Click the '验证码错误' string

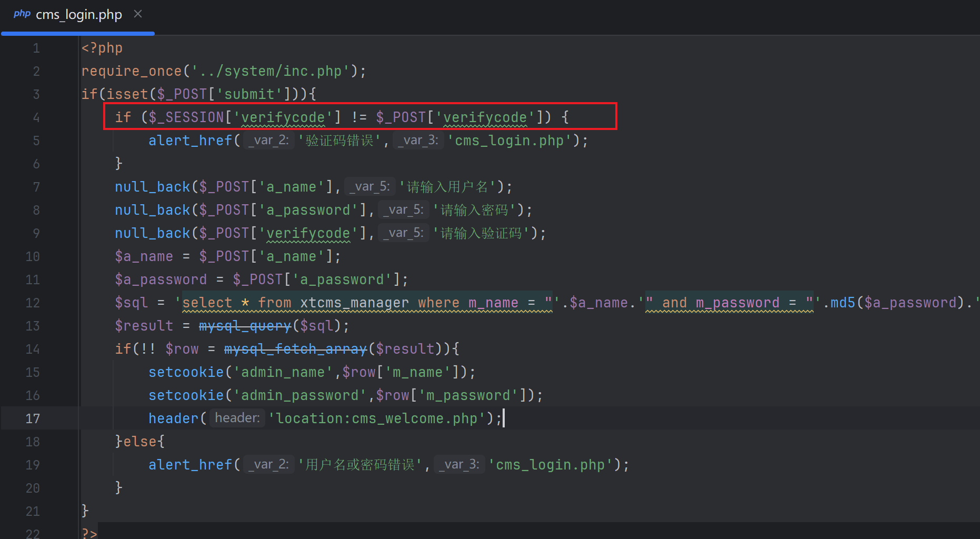click(x=339, y=141)
